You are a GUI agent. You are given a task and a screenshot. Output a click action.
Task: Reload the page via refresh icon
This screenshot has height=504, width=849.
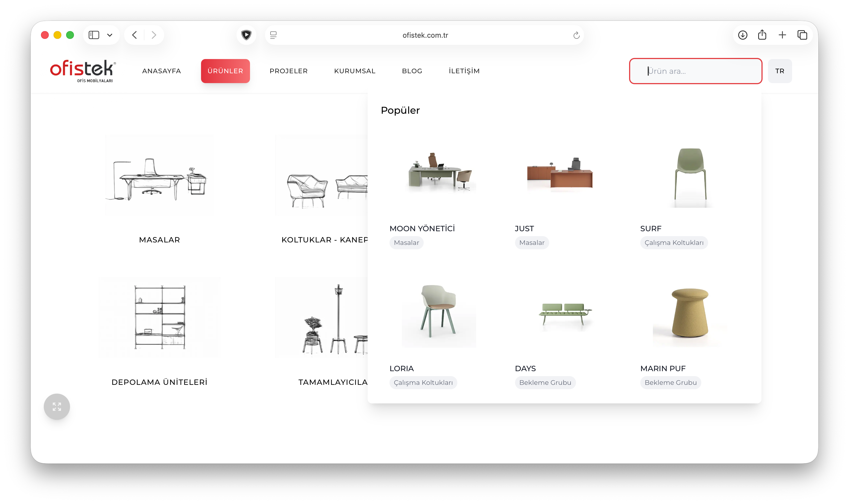576,35
